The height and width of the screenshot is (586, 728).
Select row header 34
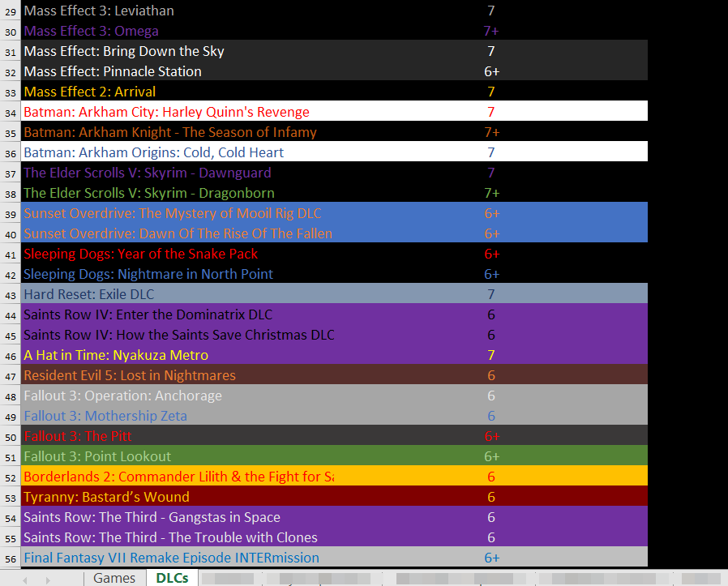tap(11, 112)
